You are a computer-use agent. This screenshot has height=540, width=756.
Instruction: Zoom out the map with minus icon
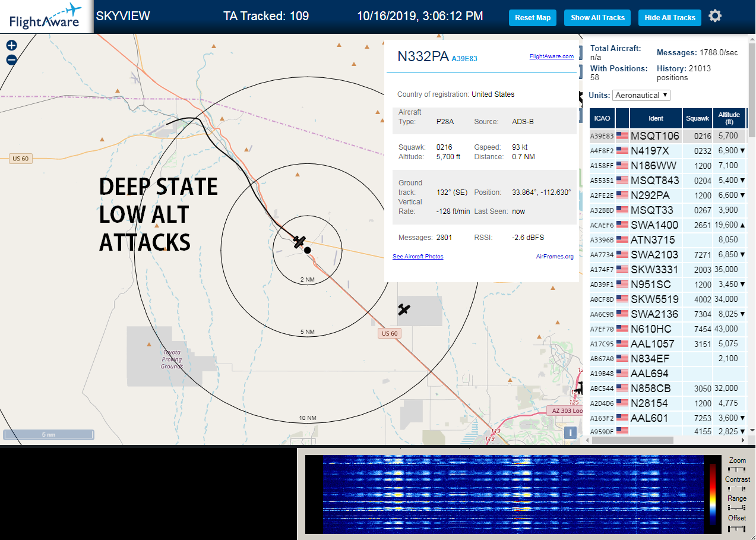(x=11, y=59)
